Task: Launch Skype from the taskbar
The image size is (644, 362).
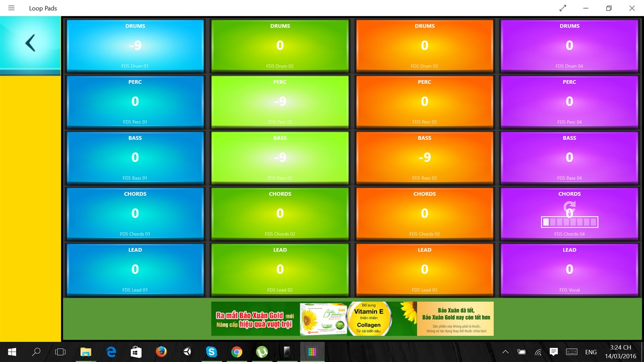Action: click(x=212, y=352)
